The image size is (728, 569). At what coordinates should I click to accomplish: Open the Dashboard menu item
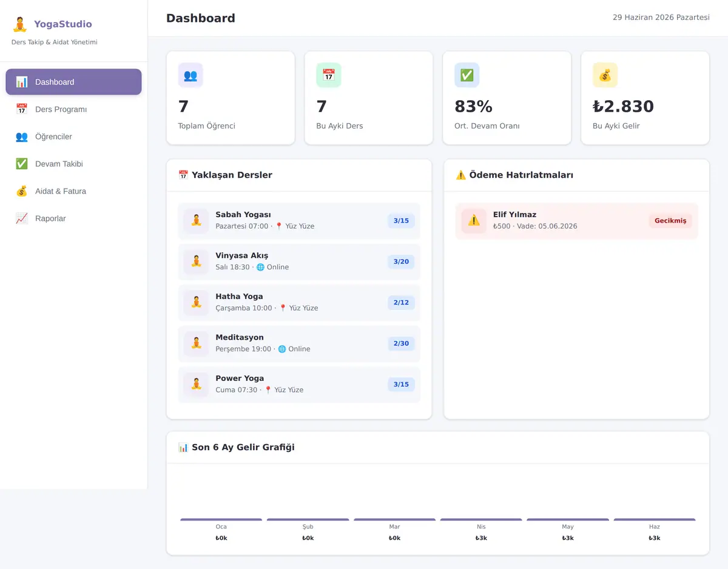point(73,82)
